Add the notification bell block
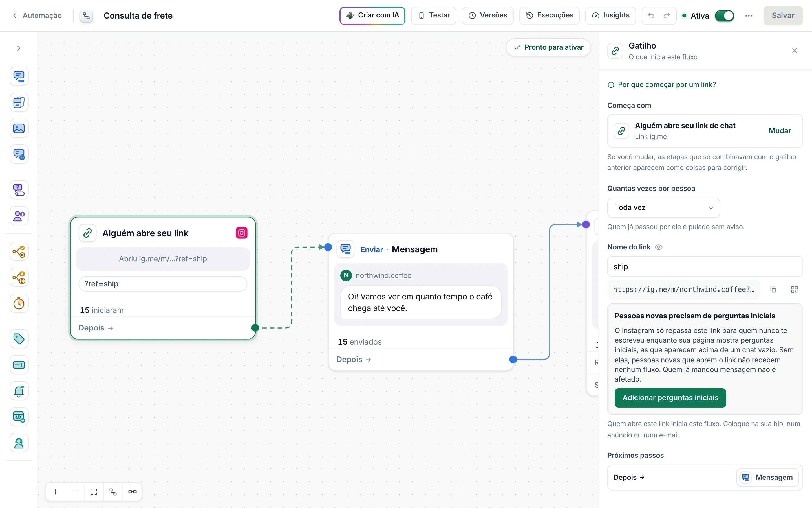Viewport: 812px width, 508px height. (19, 391)
